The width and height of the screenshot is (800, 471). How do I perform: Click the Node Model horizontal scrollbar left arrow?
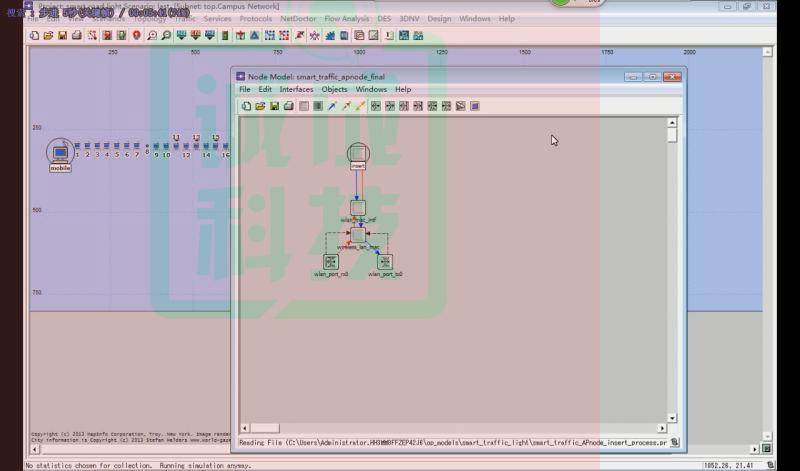click(x=246, y=428)
